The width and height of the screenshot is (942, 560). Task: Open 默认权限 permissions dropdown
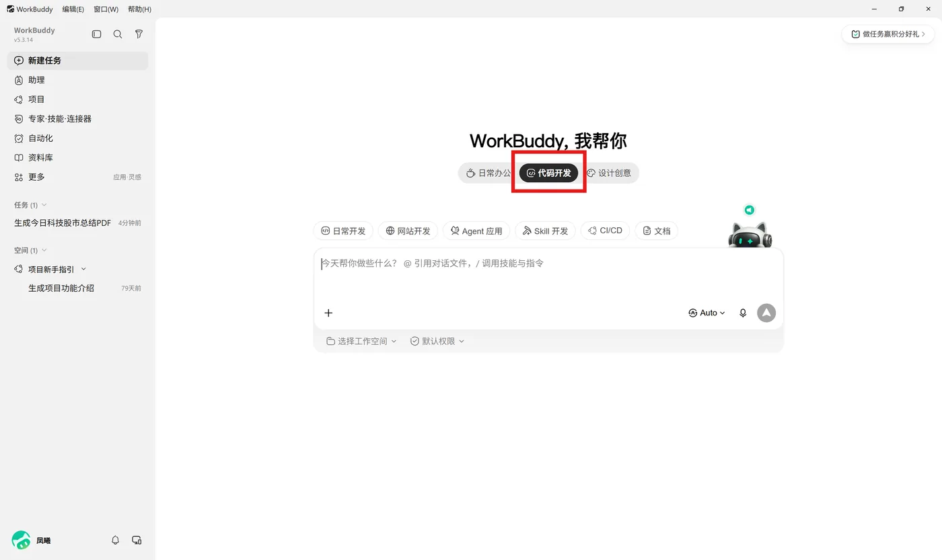[437, 342]
